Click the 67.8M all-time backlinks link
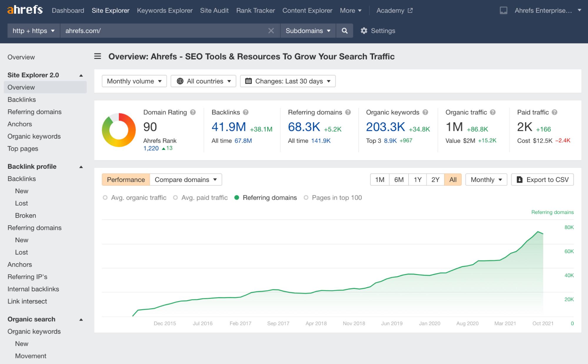Viewport: 588px width, 364px height. tap(243, 141)
